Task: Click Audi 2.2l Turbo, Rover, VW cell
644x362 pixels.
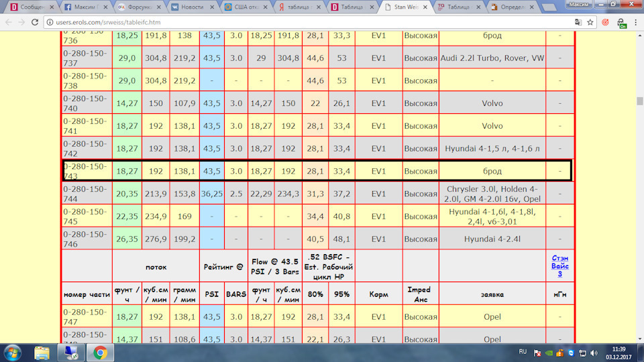Action: click(492, 58)
